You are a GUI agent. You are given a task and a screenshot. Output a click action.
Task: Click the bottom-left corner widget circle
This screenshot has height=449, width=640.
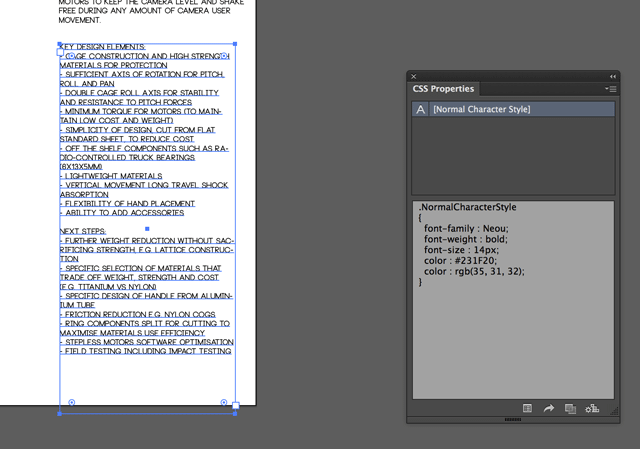(71, 402)
